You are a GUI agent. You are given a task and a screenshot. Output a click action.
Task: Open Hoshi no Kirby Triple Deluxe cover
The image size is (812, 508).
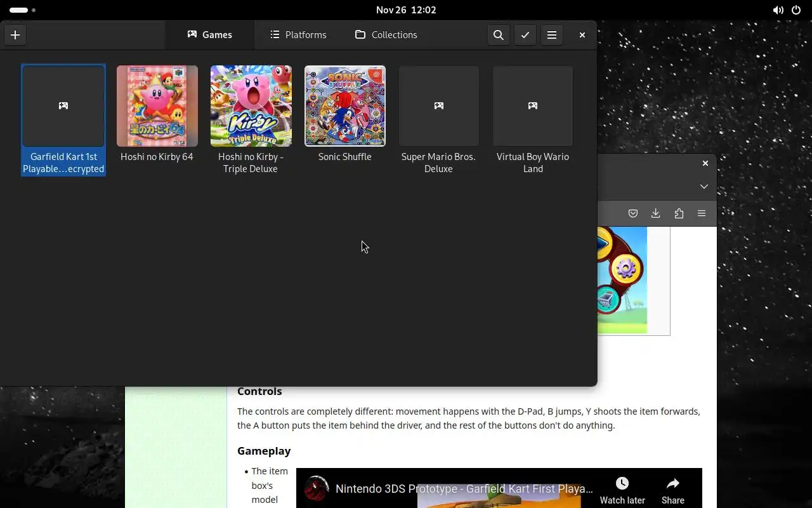point(251,106)
